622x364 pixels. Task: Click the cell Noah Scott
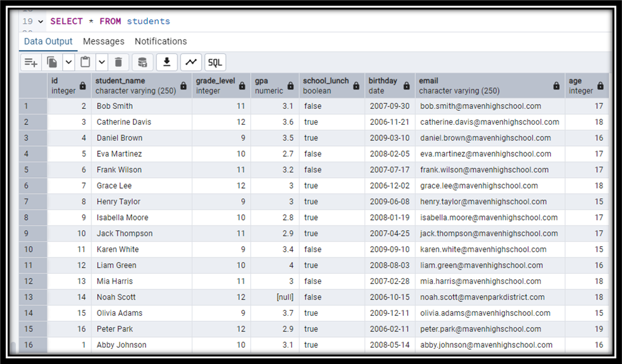pos(142,297)
